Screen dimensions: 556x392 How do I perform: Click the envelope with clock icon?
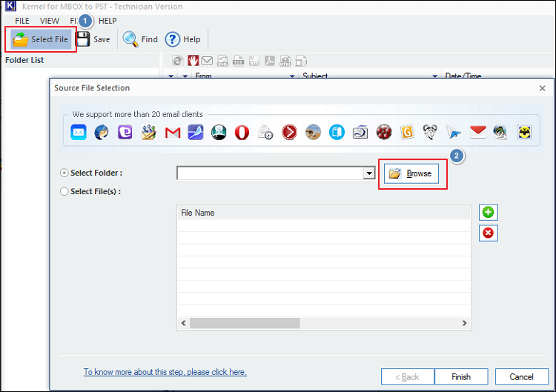pyautogui.click(x=265, y=133)
